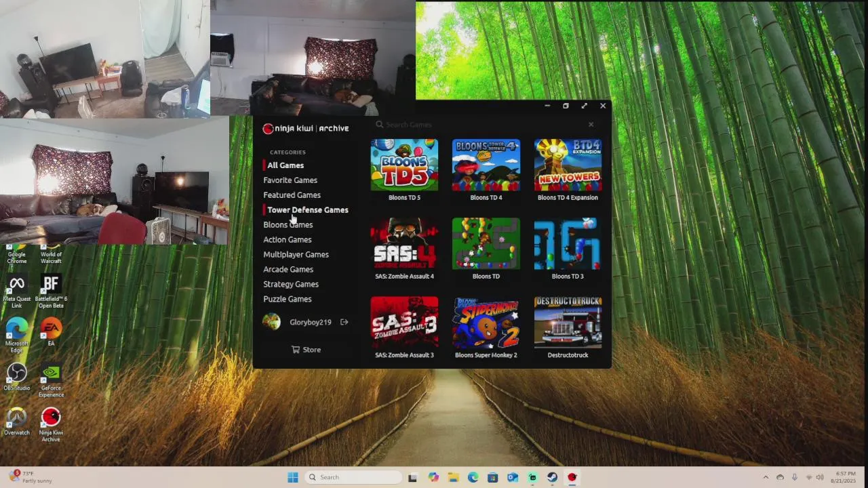
Task: Open Microsoft Edge from the taskbar
Action: pyautogui.click(x=473, y=477)
